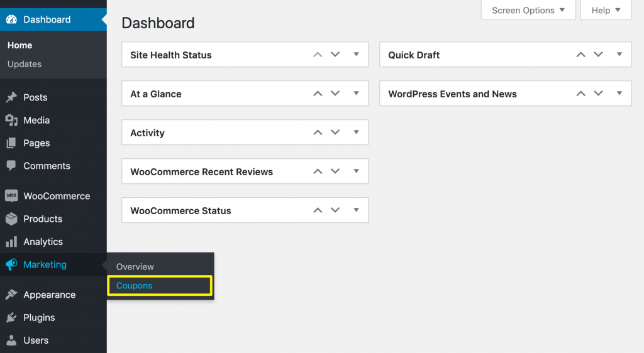
Task: Click the Analytics bar chart icon
Action: tap(11, 241)
